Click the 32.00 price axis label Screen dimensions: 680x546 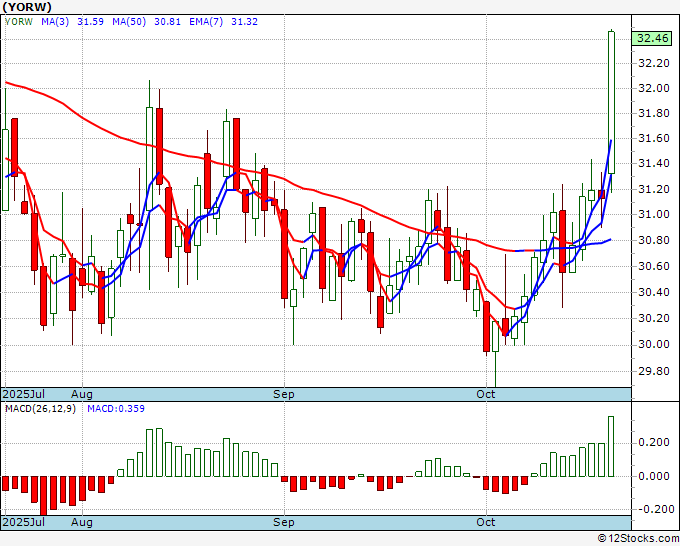coord(654,88)
